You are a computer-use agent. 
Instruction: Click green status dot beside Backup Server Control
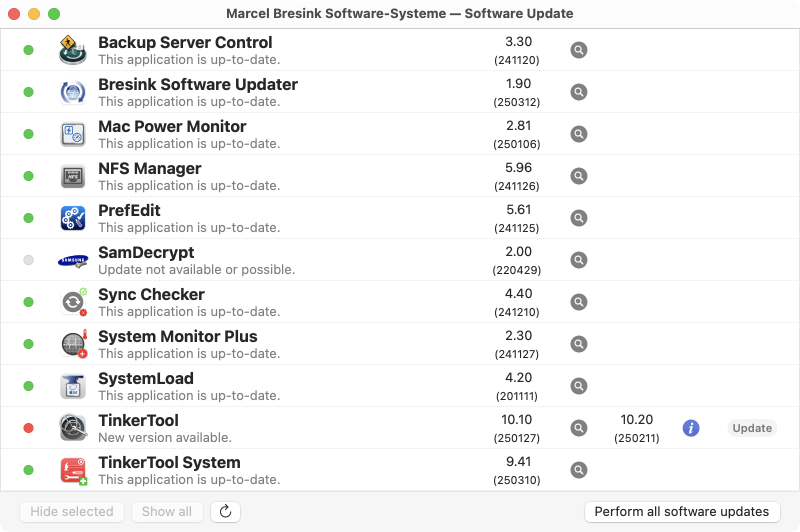(x=29, y=50)
